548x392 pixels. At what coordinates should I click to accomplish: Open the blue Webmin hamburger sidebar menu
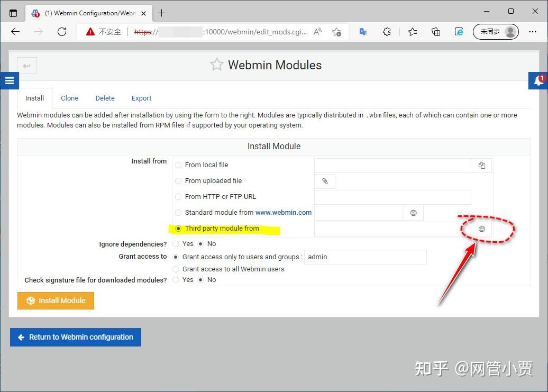coord(9,80)
